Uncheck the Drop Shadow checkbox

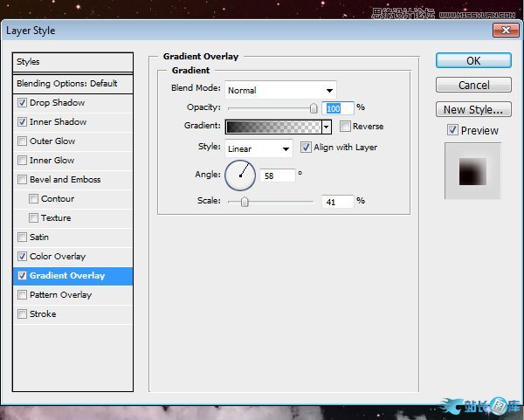[x=22, y=103]
